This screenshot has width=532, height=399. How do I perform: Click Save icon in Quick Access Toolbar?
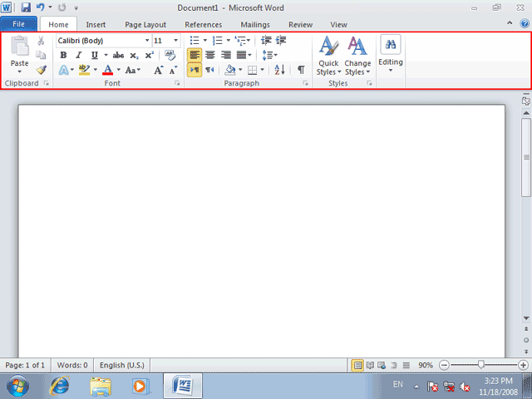click(x=26, y=7)
